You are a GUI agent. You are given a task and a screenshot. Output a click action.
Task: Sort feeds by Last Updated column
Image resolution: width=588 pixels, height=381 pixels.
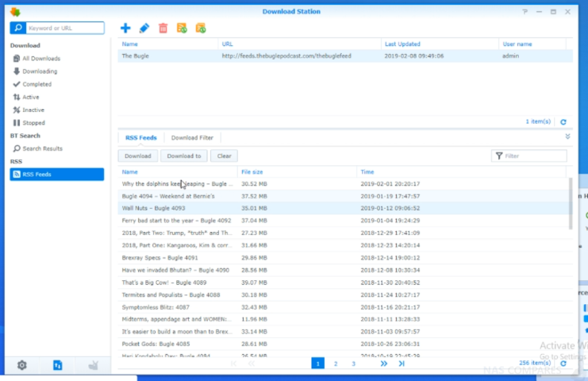(440, 44)
